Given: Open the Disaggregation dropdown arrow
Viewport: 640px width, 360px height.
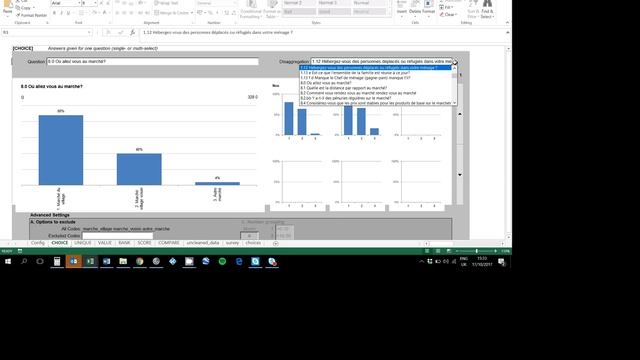Looking at the screenshot, I should [455, 62].
